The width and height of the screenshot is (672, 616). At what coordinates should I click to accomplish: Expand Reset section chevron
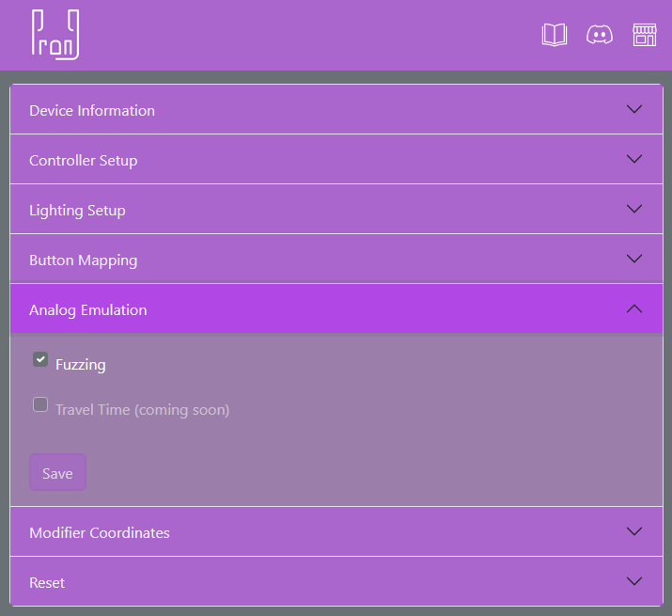pos(634,581)
